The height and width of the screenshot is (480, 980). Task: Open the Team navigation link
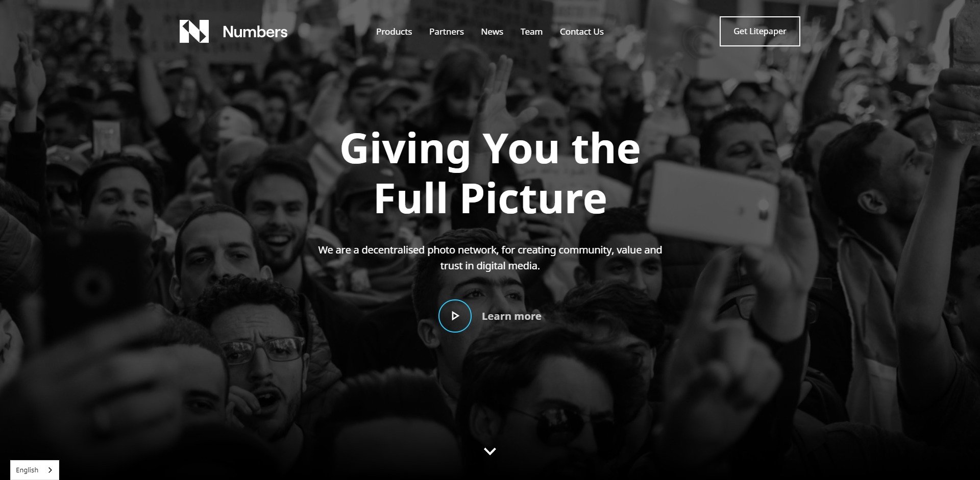(531, 32)
